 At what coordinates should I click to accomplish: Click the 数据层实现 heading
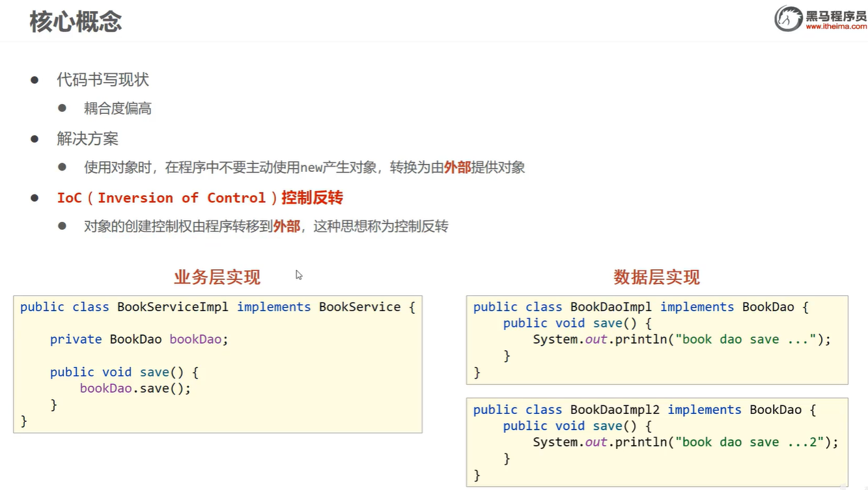(x=656, y=277)
